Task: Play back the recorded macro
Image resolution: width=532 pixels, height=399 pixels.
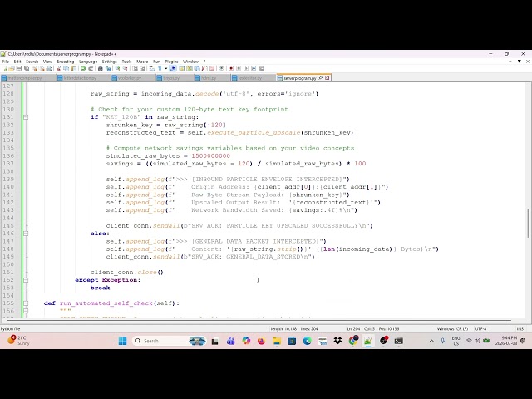Action: tap(246, 68)
